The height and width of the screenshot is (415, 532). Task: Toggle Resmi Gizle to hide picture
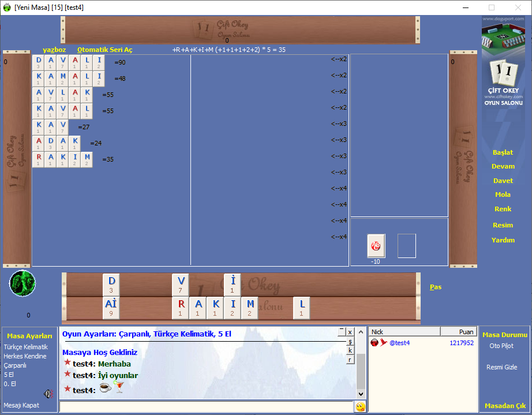point(501,367)
